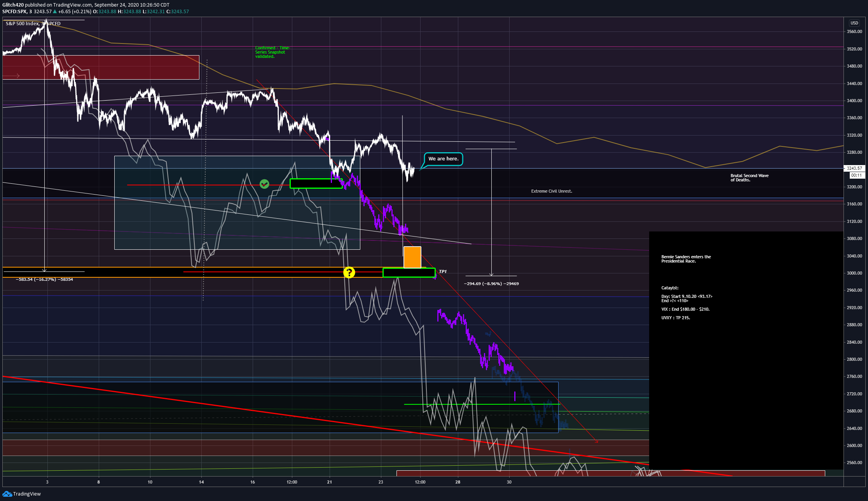
Task: Click the date label 8 on the time axis
Action: pyautogui.click(x=99, y=482)
